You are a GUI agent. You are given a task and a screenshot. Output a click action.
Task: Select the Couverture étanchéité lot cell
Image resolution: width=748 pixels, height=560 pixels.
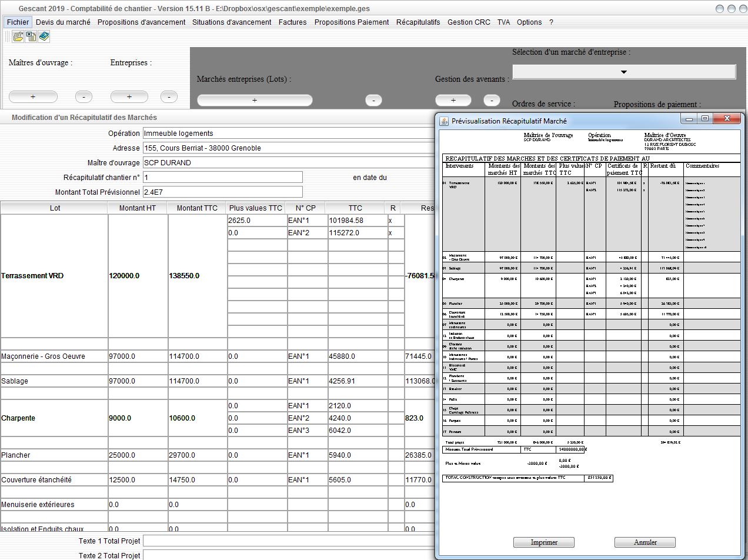pos(54,480)
